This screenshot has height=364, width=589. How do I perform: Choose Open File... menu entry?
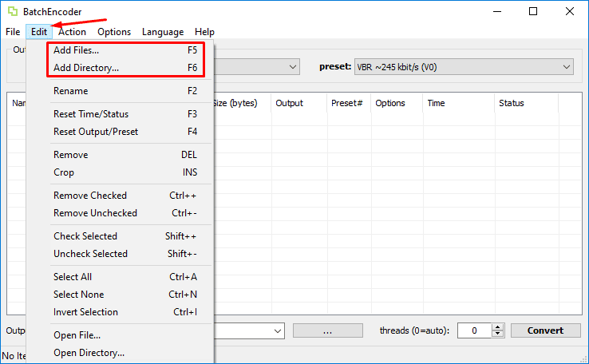(125, 335)
